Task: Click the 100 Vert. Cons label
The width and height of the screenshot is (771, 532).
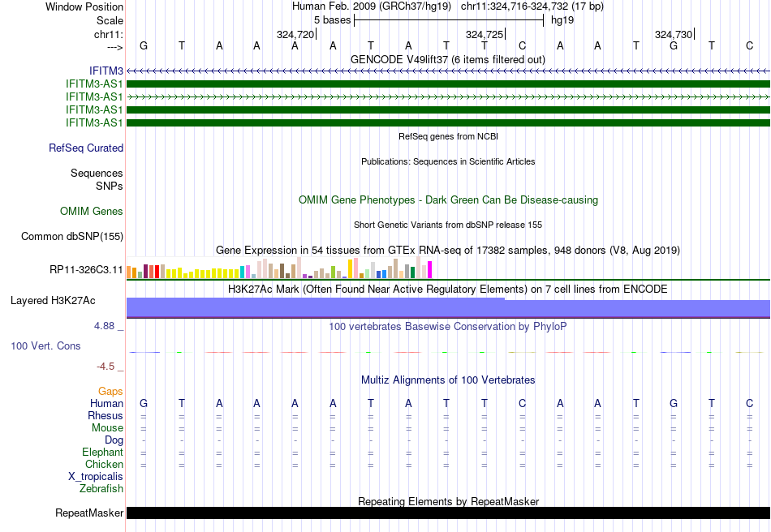Action: click(x=45, y=345)
